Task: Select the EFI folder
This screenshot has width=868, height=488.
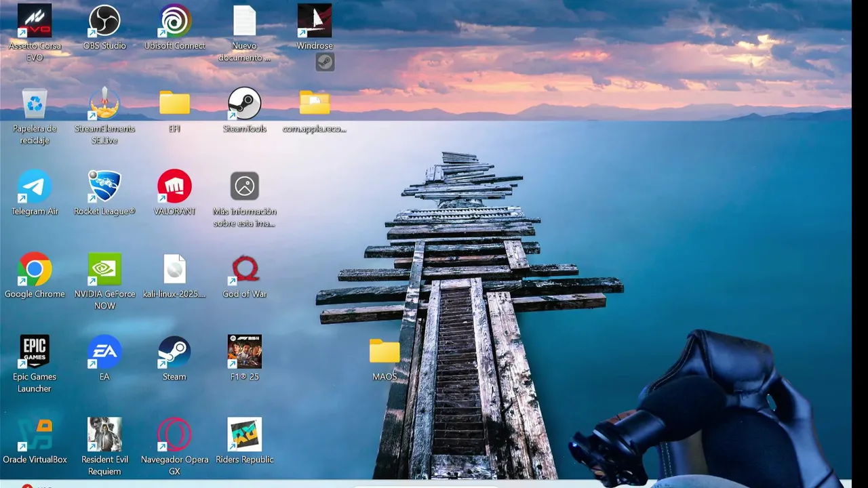Action: pos(174,103)
